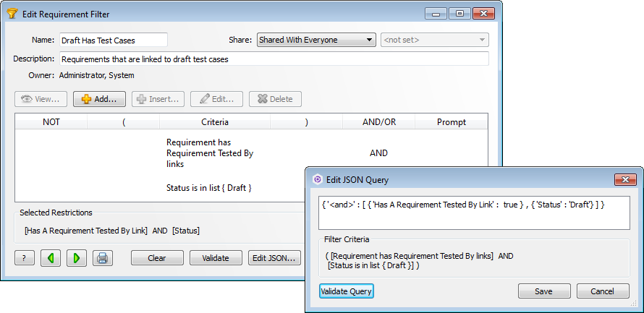The width and height of the screenshot is (644, 313).
Task: Click the AND/OR column header
Action: tap(378, 122)
